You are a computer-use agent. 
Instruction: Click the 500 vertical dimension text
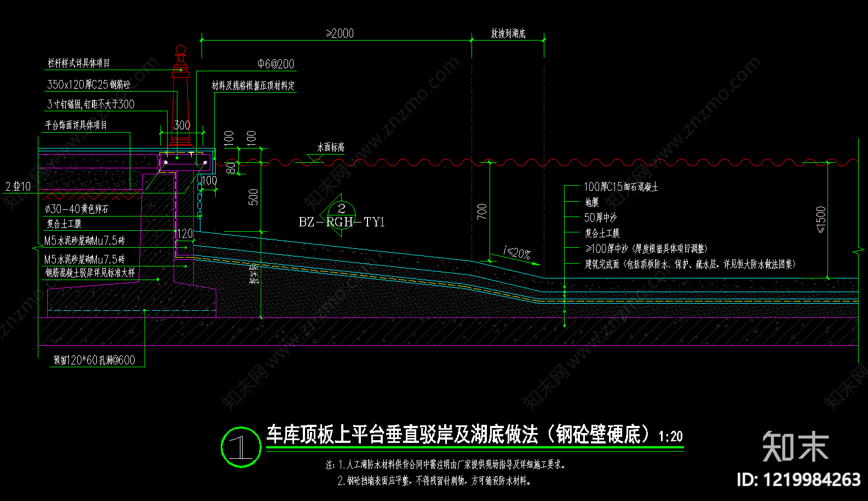coord(253,197)
